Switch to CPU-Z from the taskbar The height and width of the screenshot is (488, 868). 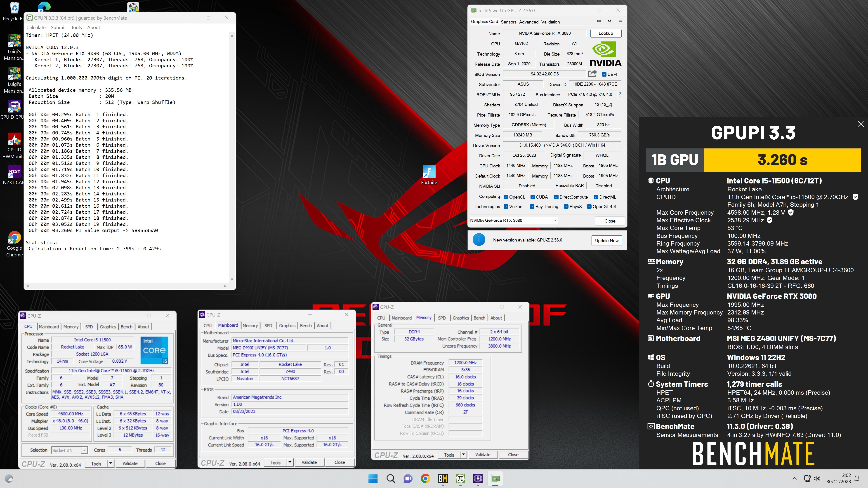tap(478, 479)
